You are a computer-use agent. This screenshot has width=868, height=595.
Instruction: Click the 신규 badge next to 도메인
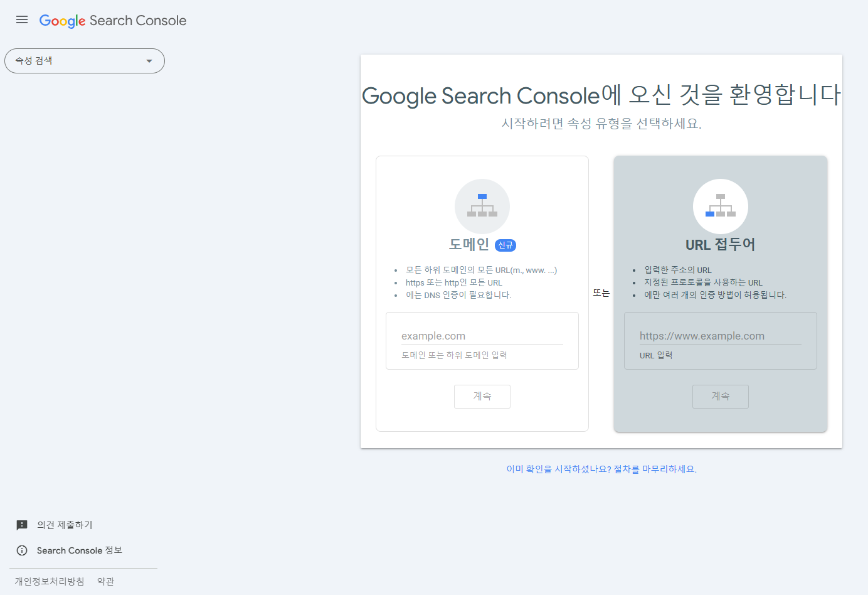505,245
